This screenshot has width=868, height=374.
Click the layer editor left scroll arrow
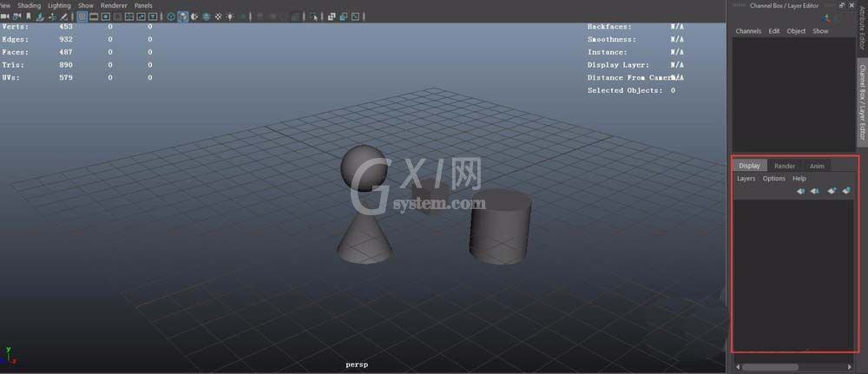738,367
